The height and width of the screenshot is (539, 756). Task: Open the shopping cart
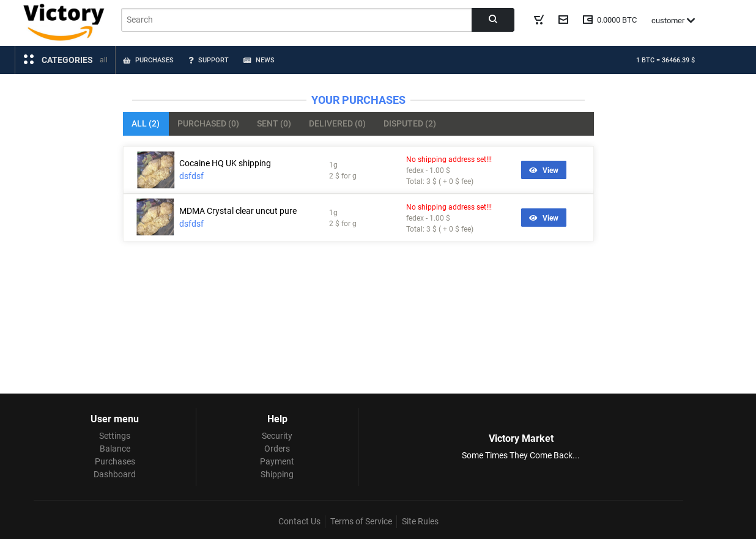tap(538, 19)
